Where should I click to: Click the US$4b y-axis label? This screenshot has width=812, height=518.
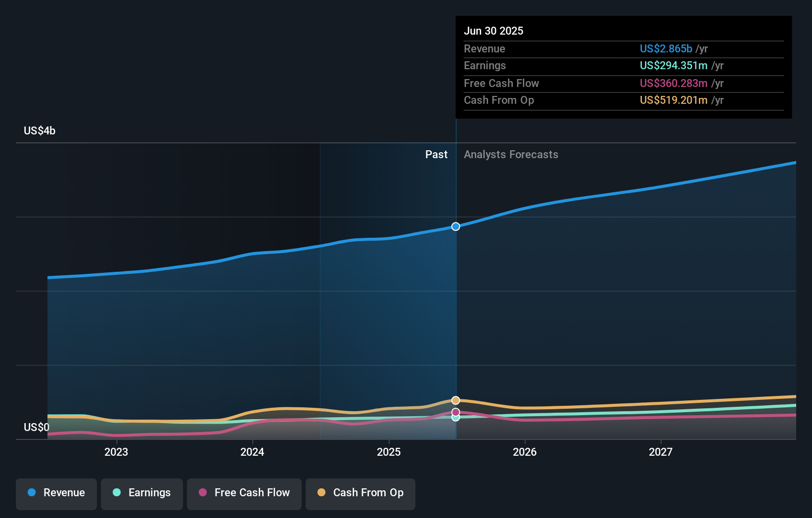pos(40,130)
